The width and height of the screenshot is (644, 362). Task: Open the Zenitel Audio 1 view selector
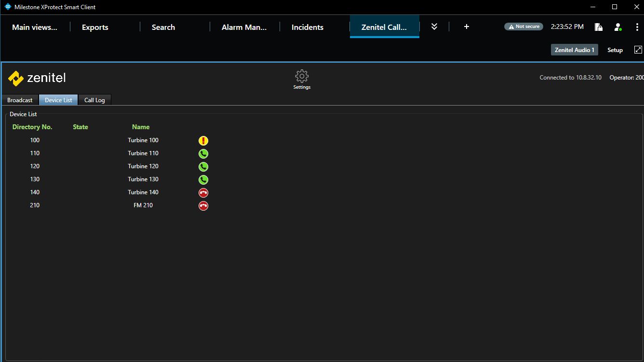pyautogui.click(x=574, y=50)
